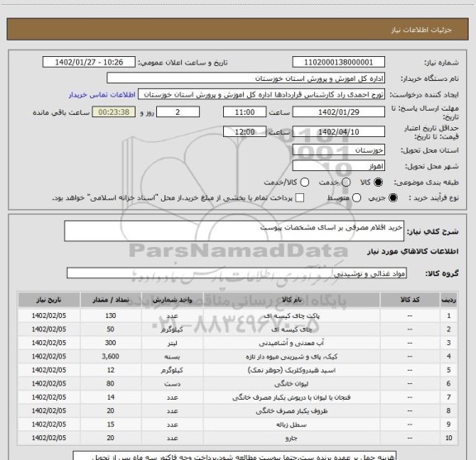Click the اطلاعات کالاهای مورد نیاز section heading
The height and width of the screenshot is (460, 476).
click(x=413, y=251)
